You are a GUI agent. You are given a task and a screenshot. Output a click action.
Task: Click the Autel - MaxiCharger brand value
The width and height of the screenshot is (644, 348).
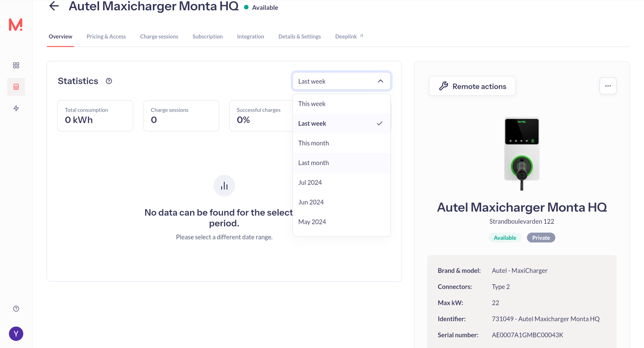click(519, 270)
